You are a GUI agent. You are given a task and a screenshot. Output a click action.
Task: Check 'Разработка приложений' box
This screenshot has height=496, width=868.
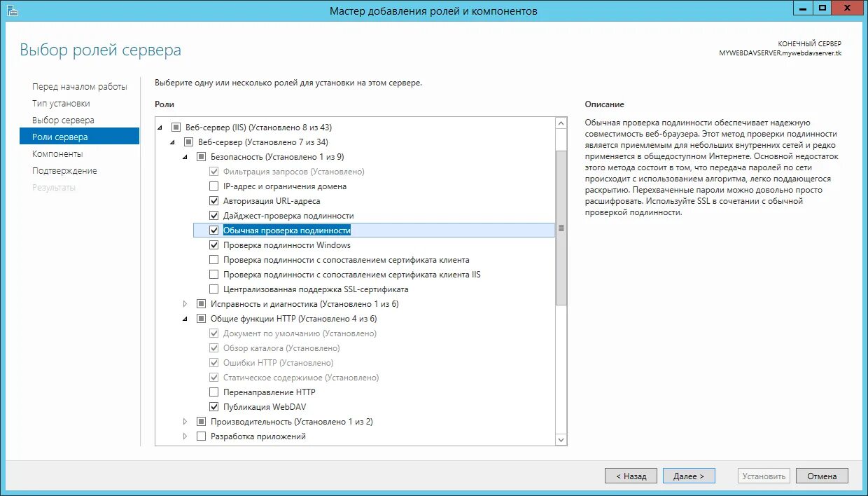pos(202,436)
